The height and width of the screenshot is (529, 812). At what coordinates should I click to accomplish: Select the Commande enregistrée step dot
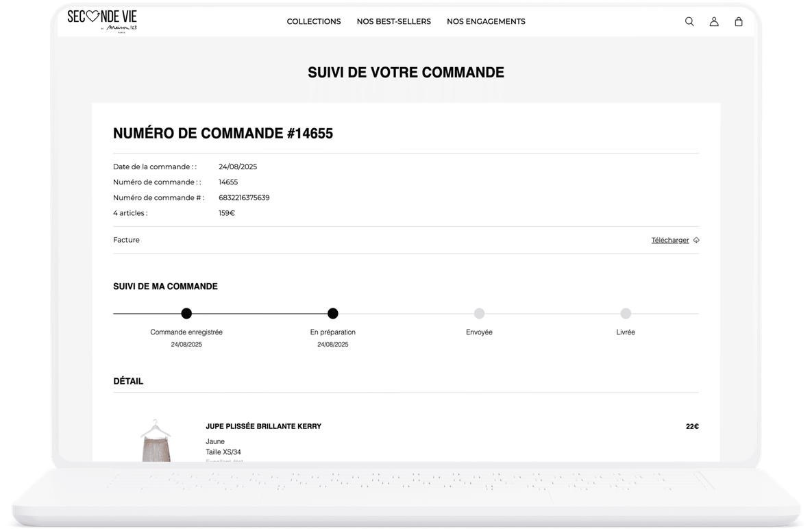pos(186,314)
